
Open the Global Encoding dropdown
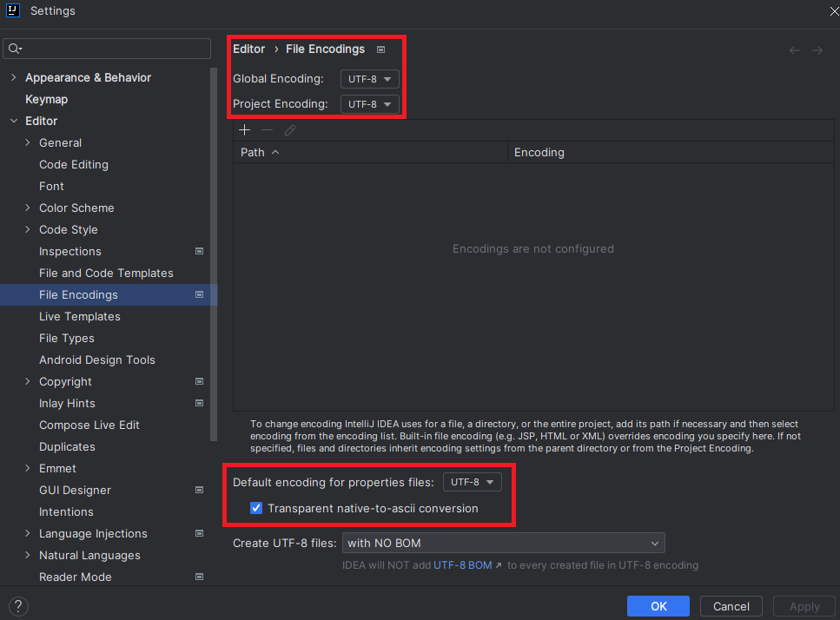(370, 79)
